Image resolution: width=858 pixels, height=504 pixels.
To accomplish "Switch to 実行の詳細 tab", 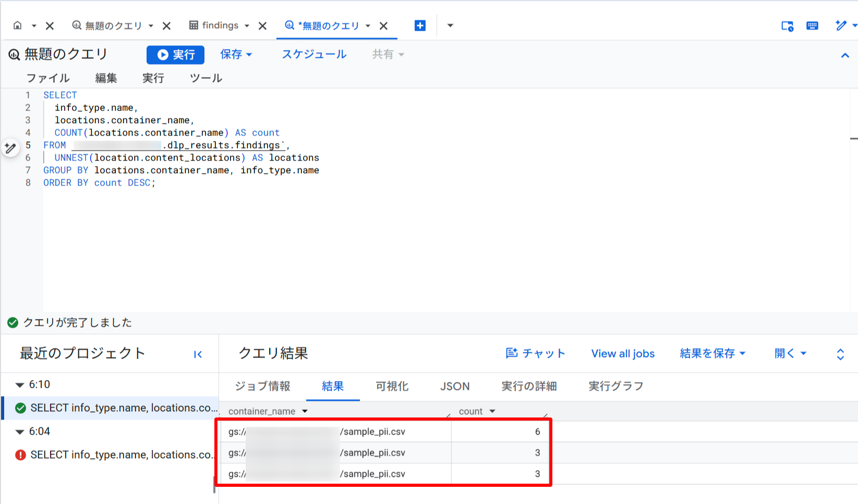I will point(529,386).
